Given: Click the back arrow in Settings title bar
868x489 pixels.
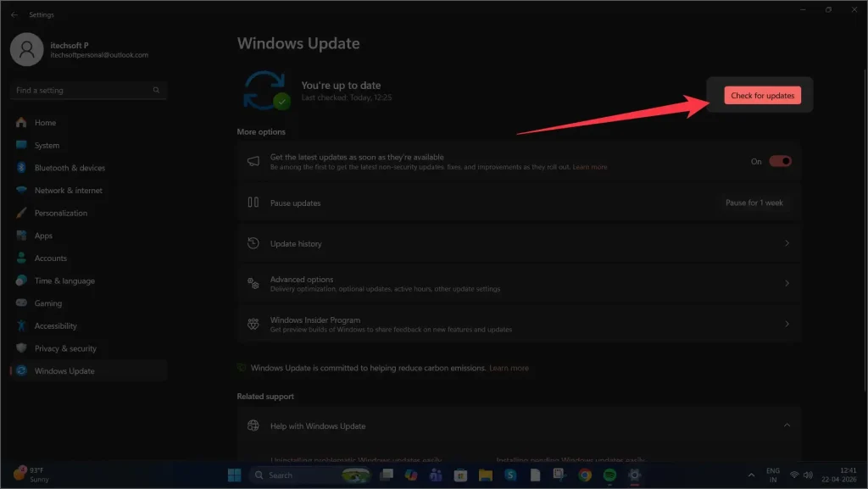Looking at the screenshot, I should [14, 15].
